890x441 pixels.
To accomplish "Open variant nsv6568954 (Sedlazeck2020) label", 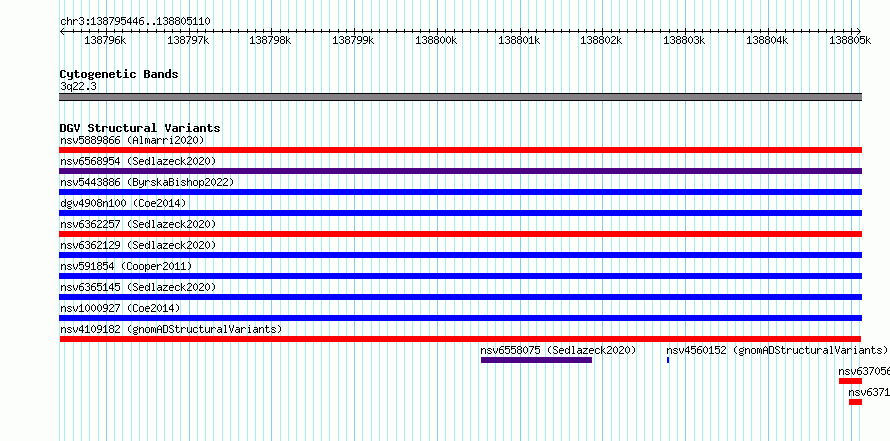I will click(138, 161).
